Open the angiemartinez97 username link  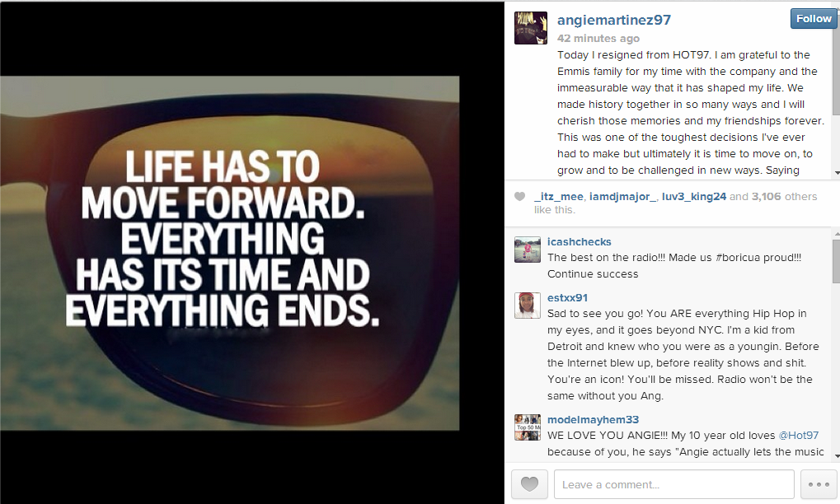click(614, 20)
